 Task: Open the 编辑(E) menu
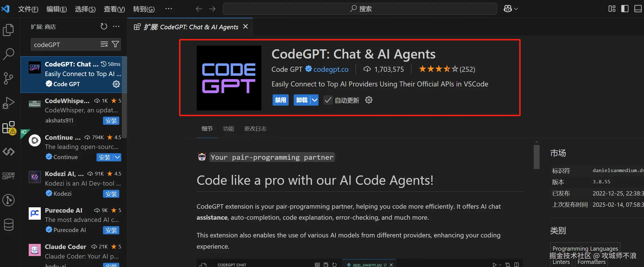pyautogui.click(x=57, y=9)
